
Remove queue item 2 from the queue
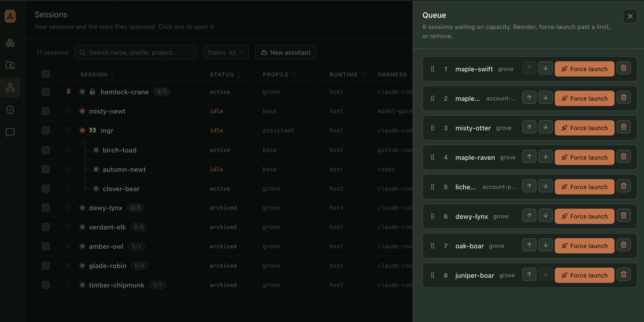click(x=623, y=98)
